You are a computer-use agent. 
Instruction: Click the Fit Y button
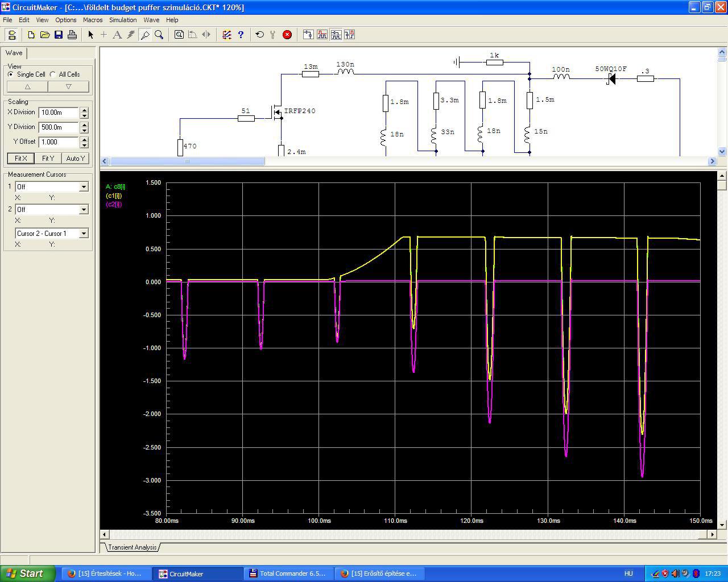click(x=48, y=159)
